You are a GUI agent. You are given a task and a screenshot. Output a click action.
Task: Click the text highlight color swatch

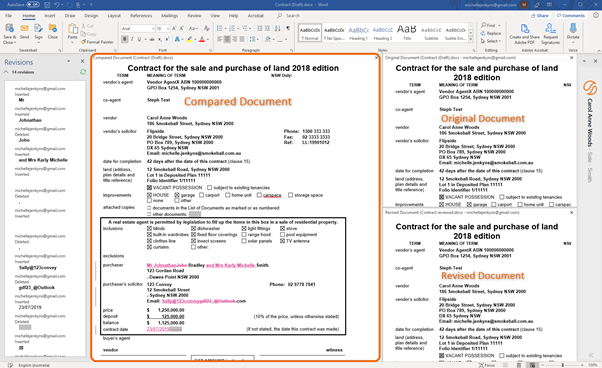(x=190, y=39)
